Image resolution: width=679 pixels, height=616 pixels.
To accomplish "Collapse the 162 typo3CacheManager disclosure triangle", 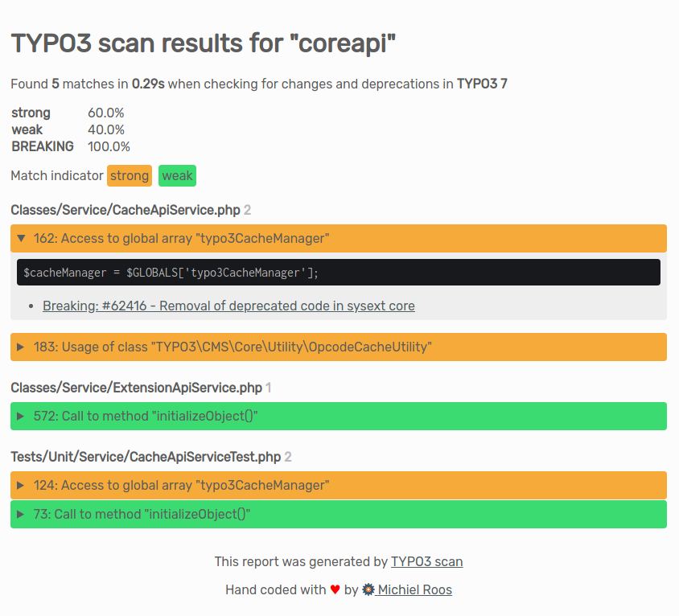I will pyautogui.click(x=21, y=238).
